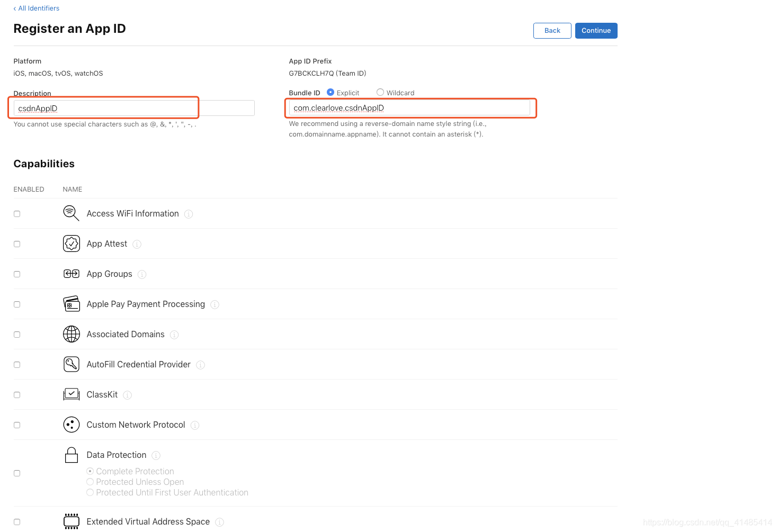
Task: Click the Back button
Action: point(552,31)
